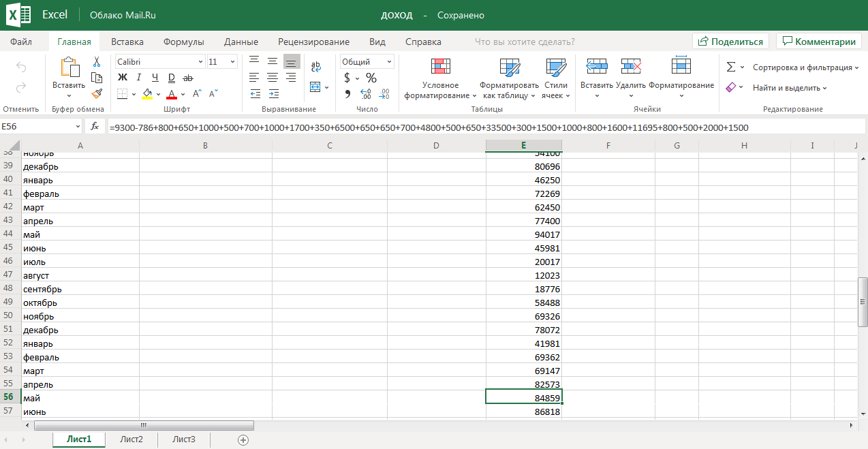
Task: Center text horizontally
Action: coord(273,78)
